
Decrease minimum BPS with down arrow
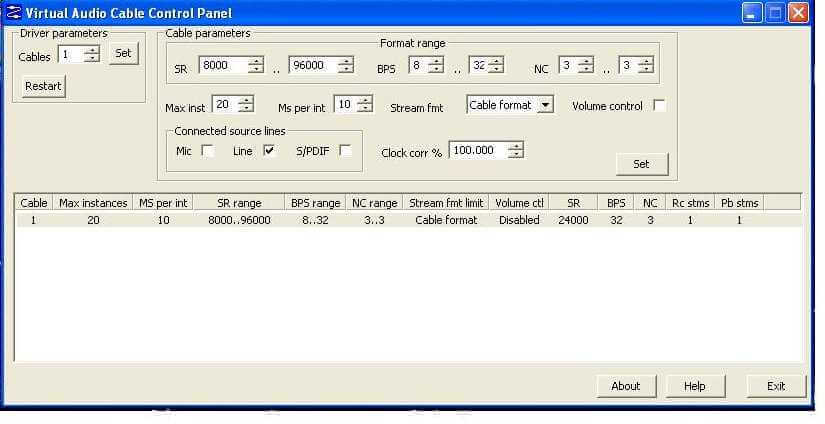coord(436,68)
